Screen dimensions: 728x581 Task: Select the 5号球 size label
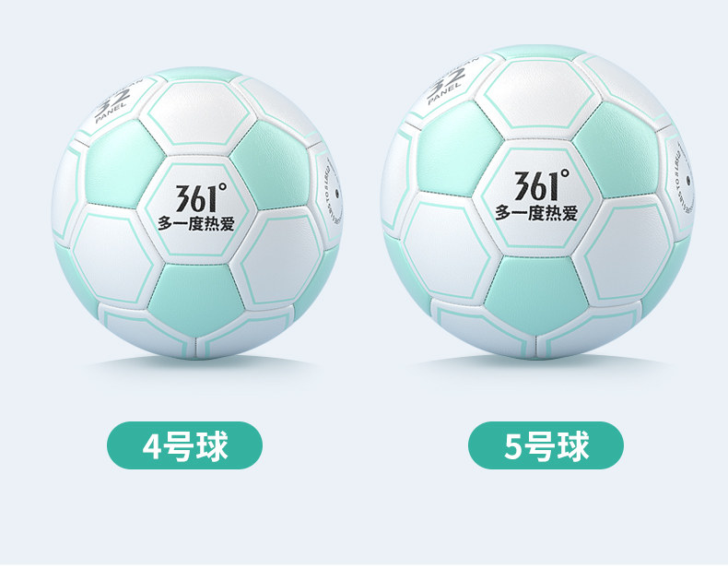(x=546, y=445)
